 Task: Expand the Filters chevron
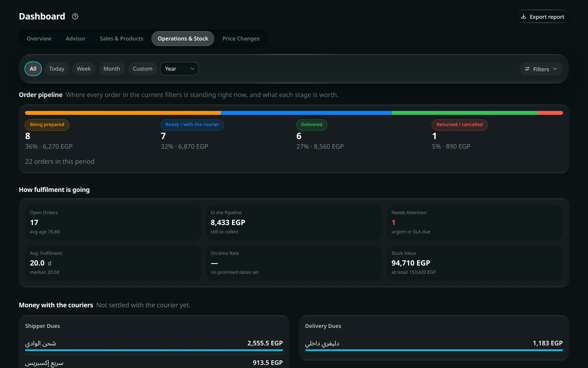point(555,69)
